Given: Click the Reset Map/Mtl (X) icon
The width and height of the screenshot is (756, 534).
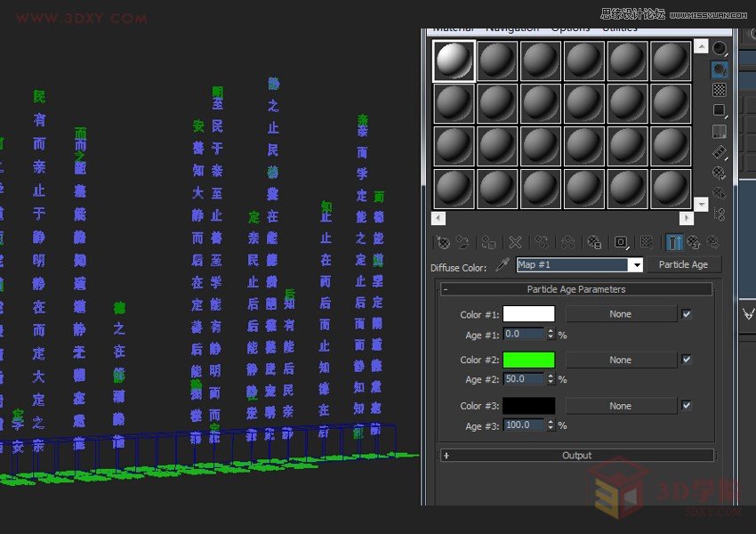Looking at the screenshot, I should (x=515, y=242).
